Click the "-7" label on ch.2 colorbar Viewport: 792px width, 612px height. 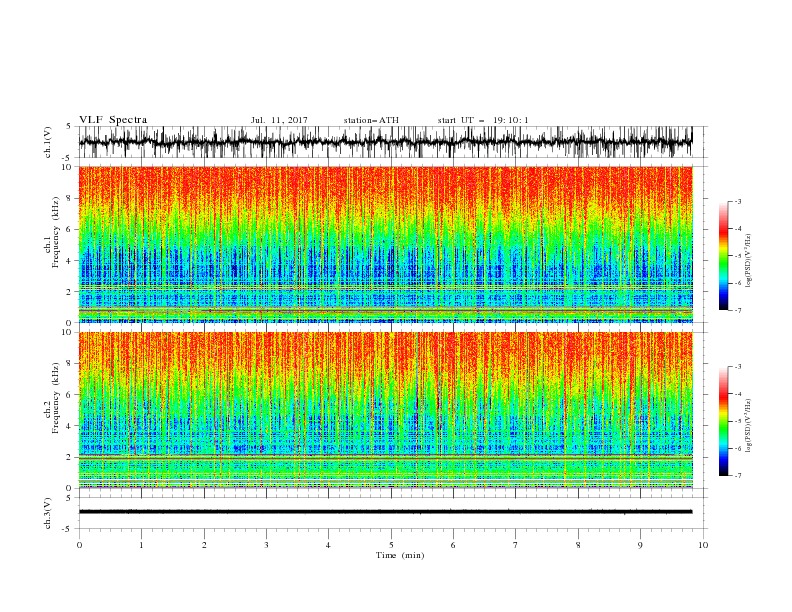737,475
